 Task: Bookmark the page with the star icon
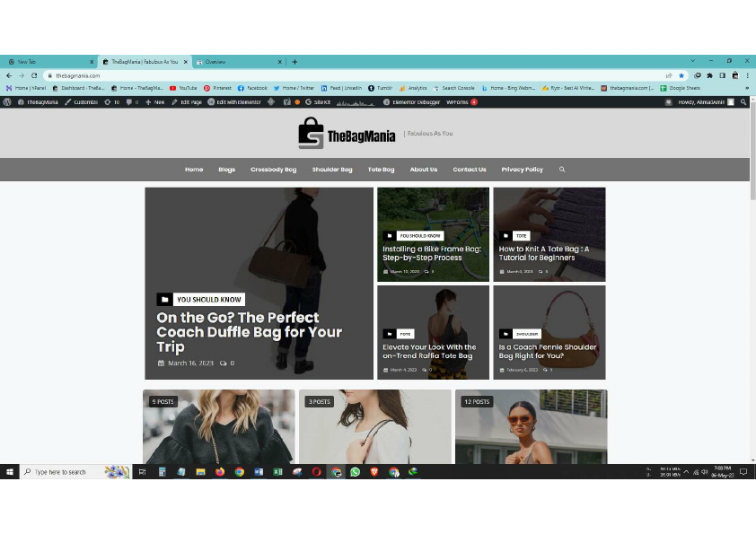point(681,75)
